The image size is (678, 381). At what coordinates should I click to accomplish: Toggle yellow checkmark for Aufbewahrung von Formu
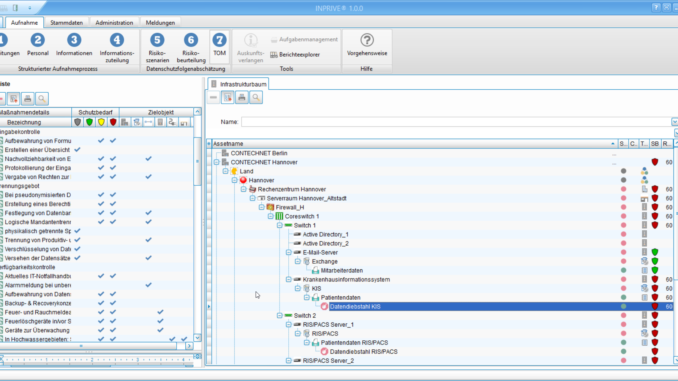coord(101,141)
